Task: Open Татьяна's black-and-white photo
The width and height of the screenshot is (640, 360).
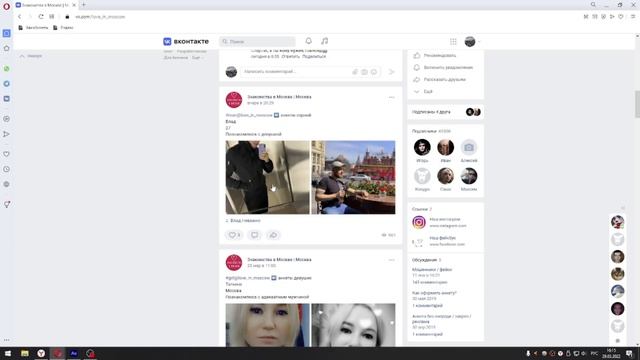Action: pos(353,325)
